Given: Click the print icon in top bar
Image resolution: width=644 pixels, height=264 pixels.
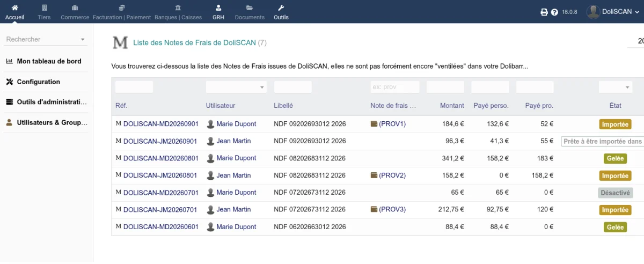Looking at the screenshot, I should [544, 12].
